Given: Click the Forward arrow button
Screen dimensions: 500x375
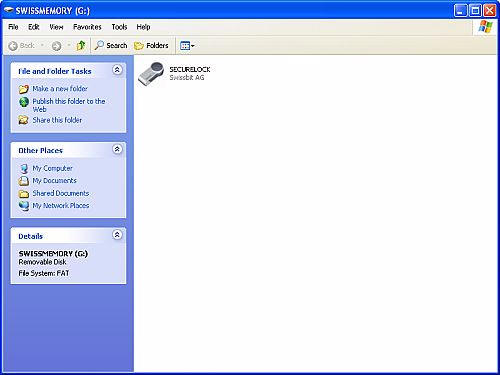Looking at the screenshot, I should pos(56,46).
